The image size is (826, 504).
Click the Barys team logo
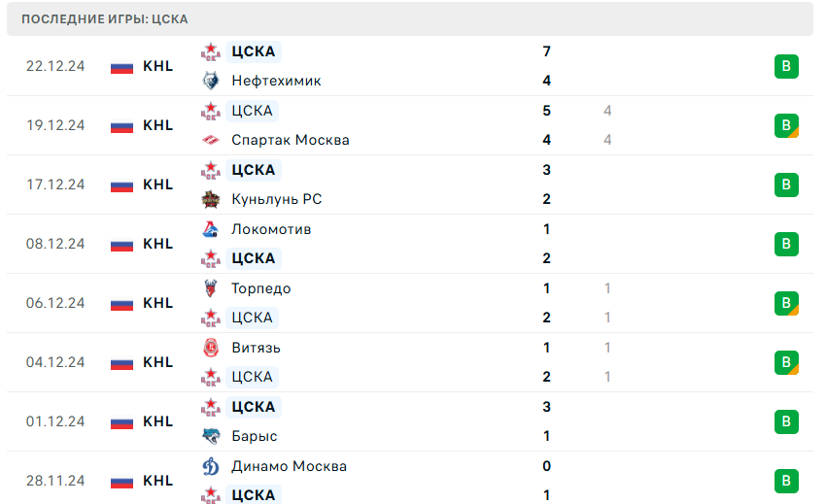coord(211,436)
